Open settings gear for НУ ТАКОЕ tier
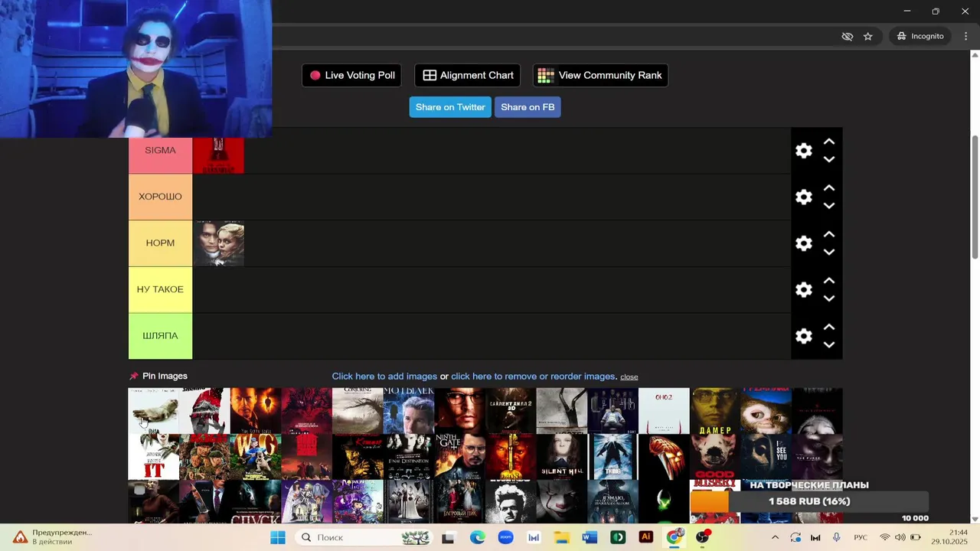This screenshot has height=551, width=980. [x=803, y=290]
